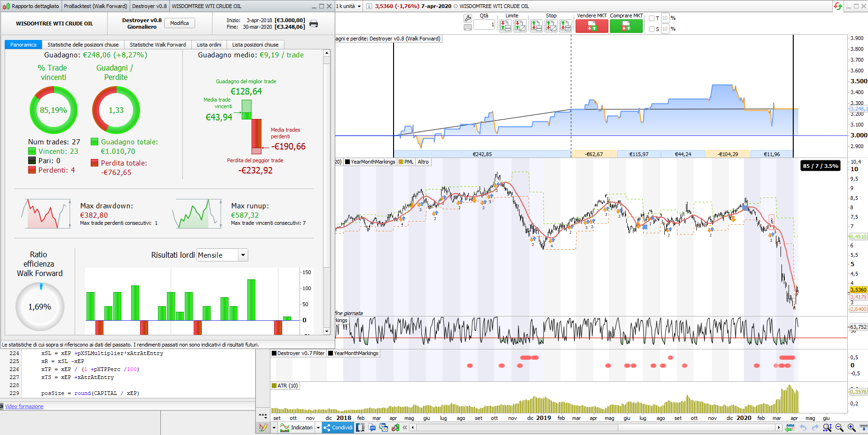The height and width of the screenshot is (435, 868).
Task: Open the chart comment bubble icon
Action: 372,427
